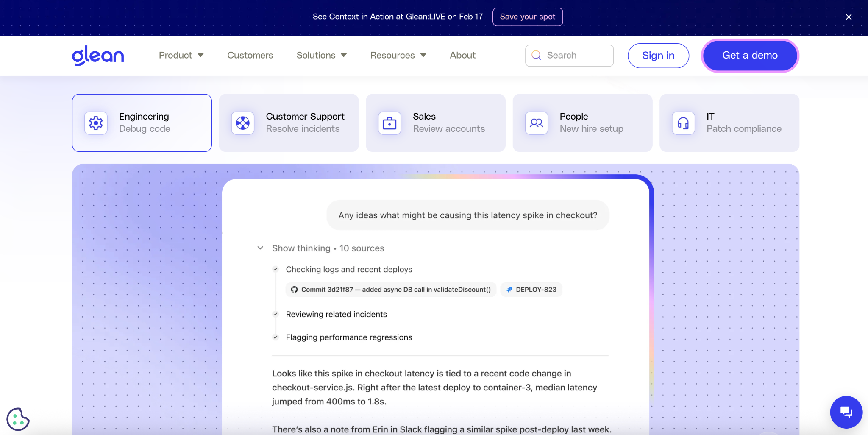Viewport: 868px width, 435px height.
Task: Click the Commit 3d21f87 source chip
Action: pyautogui.click(x=391, y=290)
